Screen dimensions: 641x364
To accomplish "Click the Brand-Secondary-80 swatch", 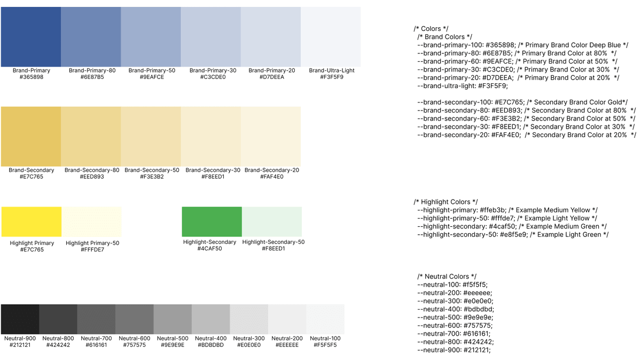I will 91,137.
